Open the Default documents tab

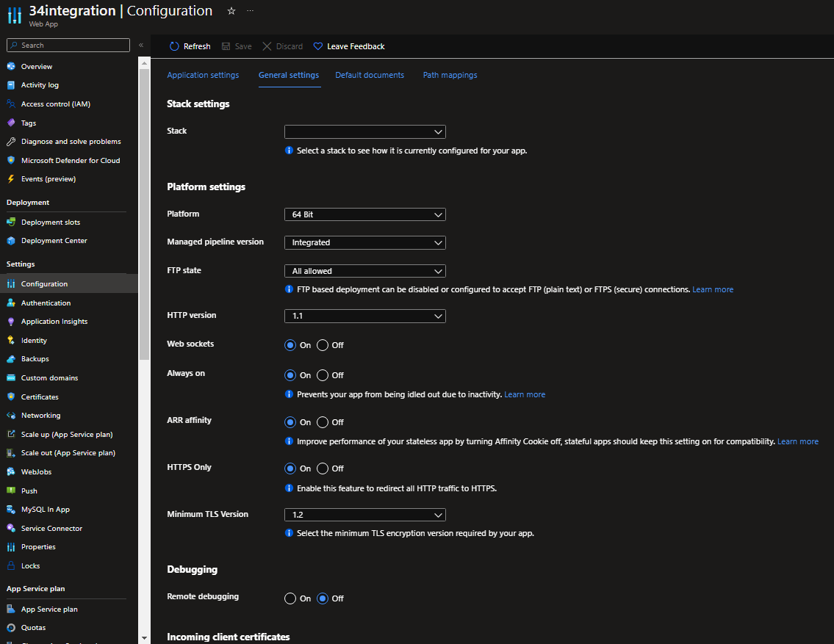pyautogui.click(x=370, y=75)
